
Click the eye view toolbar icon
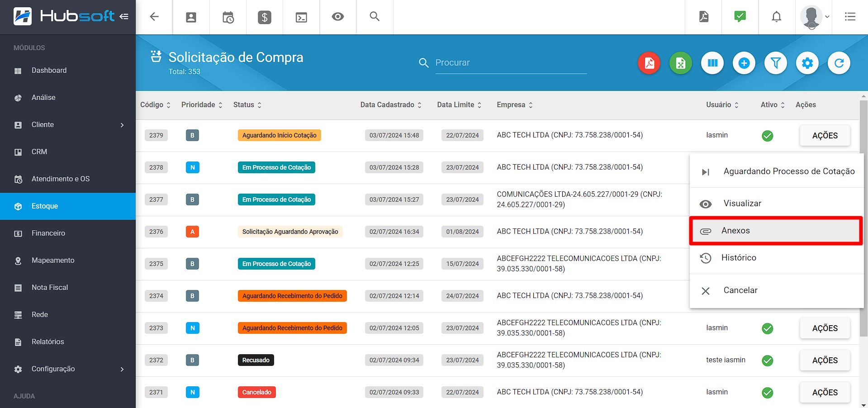click(x=338, y=17)
